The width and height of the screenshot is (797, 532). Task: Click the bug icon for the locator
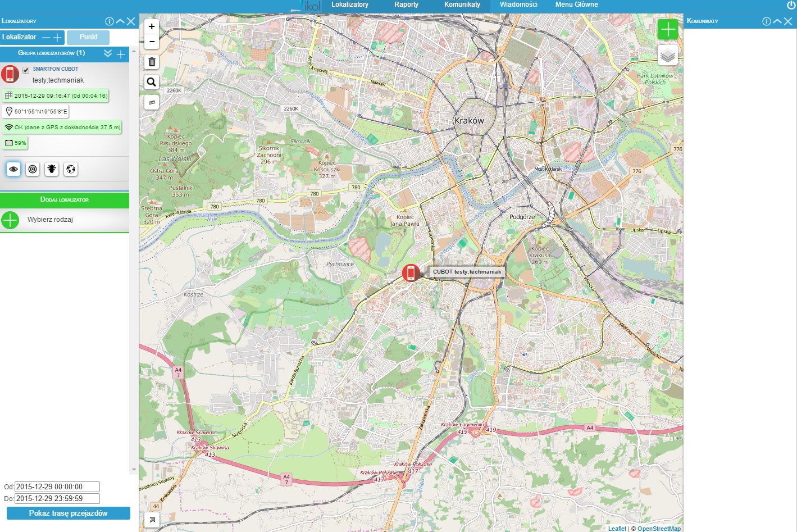coord(52,169)
